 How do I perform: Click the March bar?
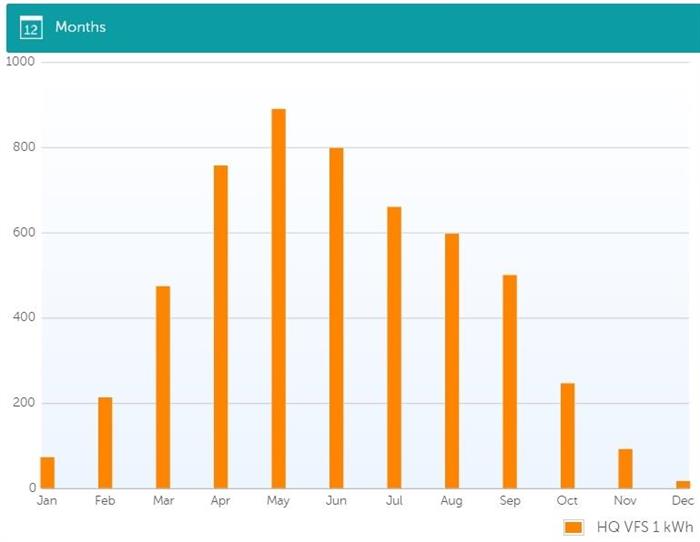(x=163, y=387)
